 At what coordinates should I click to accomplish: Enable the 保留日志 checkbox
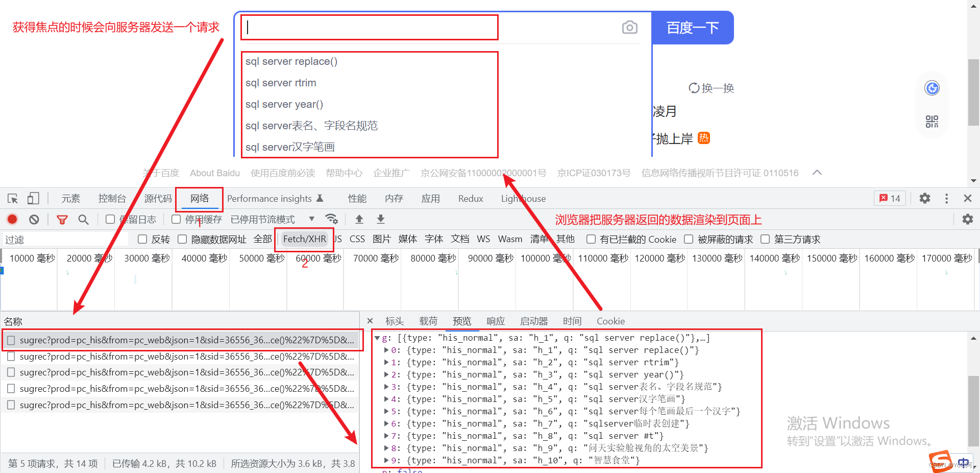pos(110,219)
